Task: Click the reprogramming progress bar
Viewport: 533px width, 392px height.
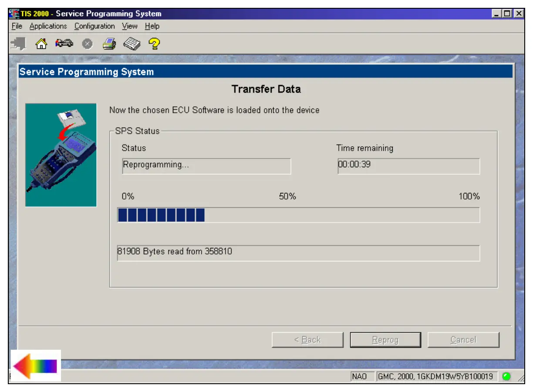Action: [299, 215]
